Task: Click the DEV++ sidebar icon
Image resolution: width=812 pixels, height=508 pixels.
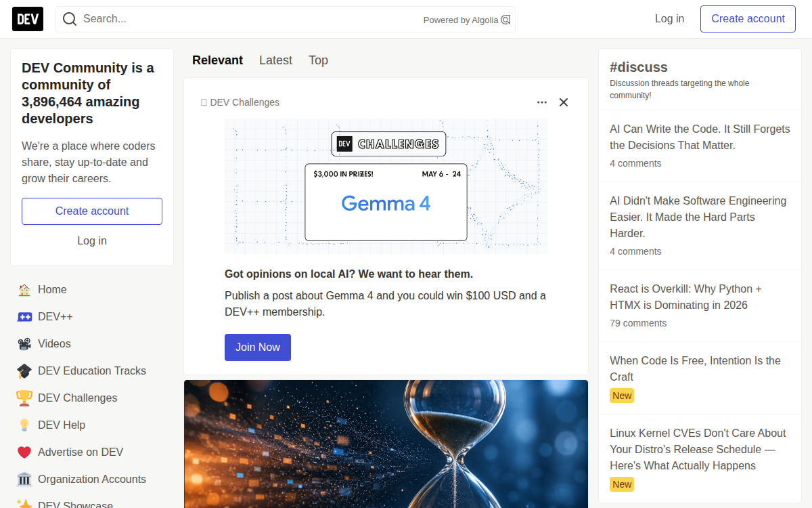Action: pyautogui.click(x=24, y=317)
